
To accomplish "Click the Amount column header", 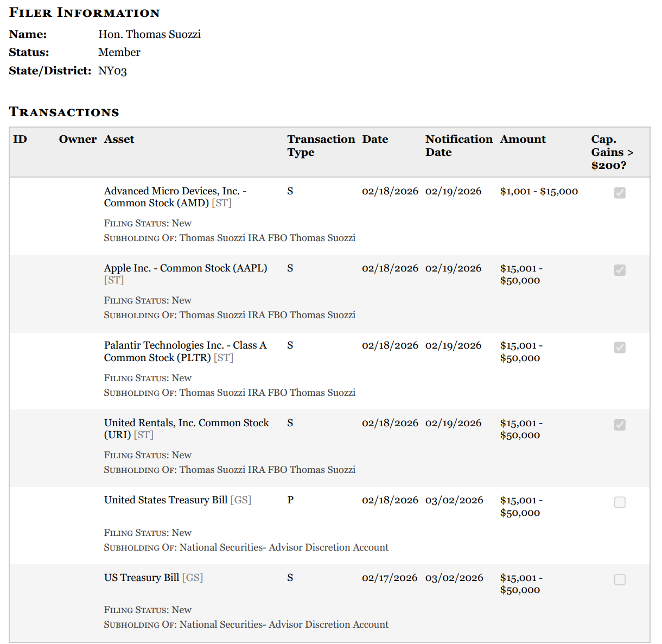I will point(523,140).
